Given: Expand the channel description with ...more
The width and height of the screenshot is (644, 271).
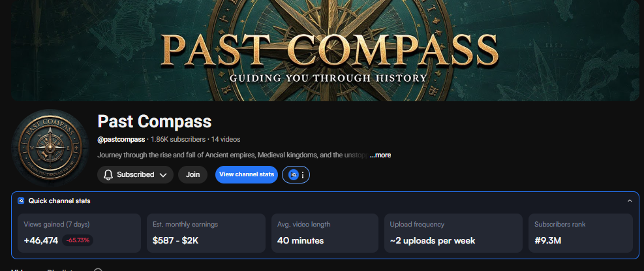Looking at the screenshot, I should click(380, 155).
